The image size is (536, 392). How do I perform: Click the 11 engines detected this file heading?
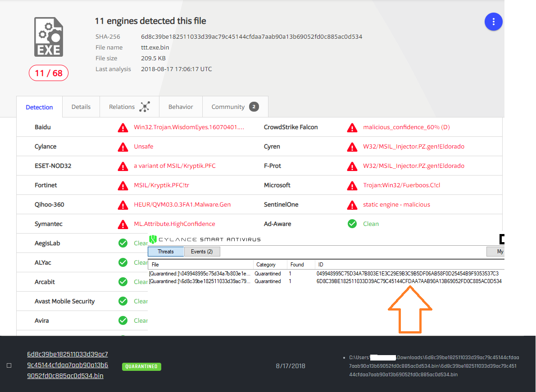[x=150, y=21]
